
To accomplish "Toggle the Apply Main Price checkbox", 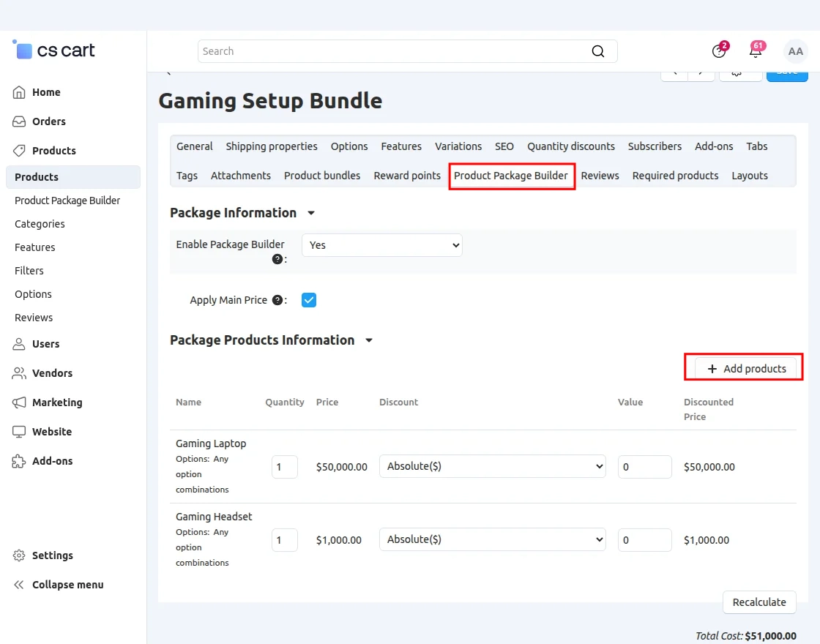I will point(308,300).
